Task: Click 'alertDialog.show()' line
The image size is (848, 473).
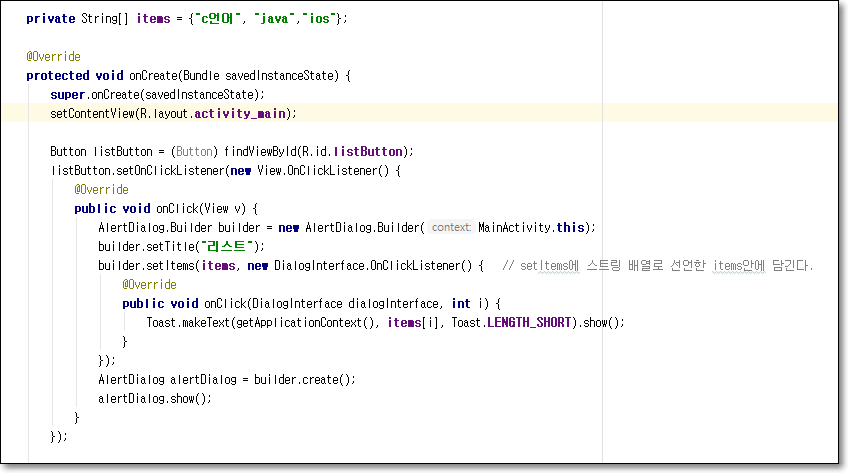Action: [155, 398]
